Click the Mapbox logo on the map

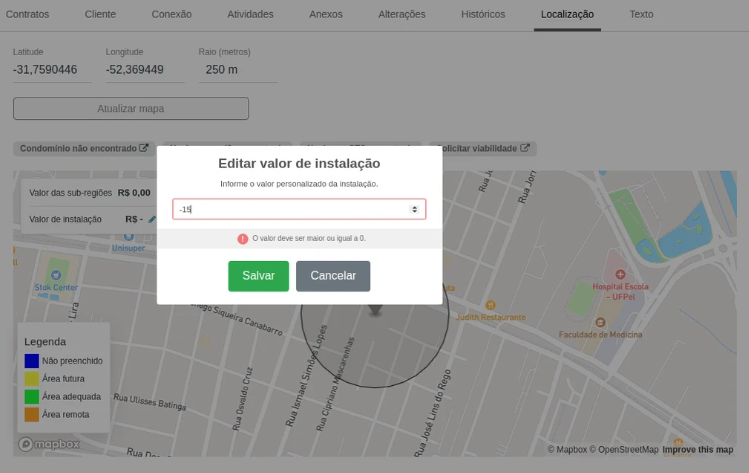pos(49,444)
